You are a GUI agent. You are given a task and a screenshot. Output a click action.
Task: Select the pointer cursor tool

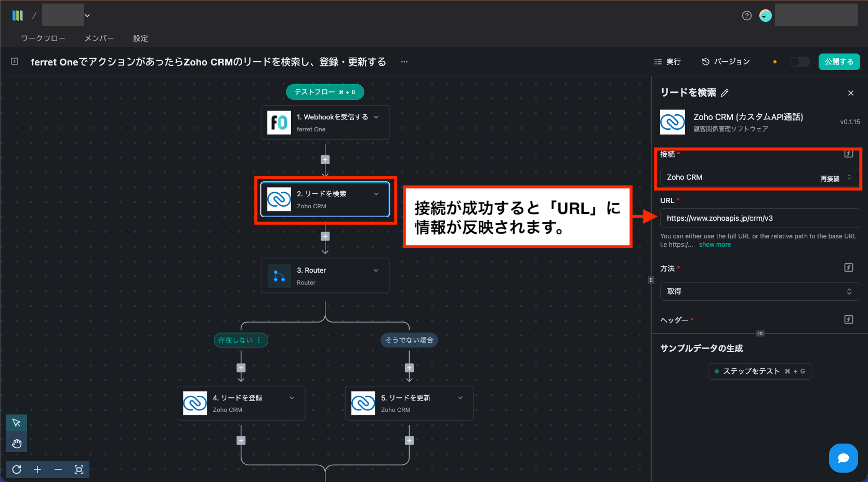(x=17, y=423)
